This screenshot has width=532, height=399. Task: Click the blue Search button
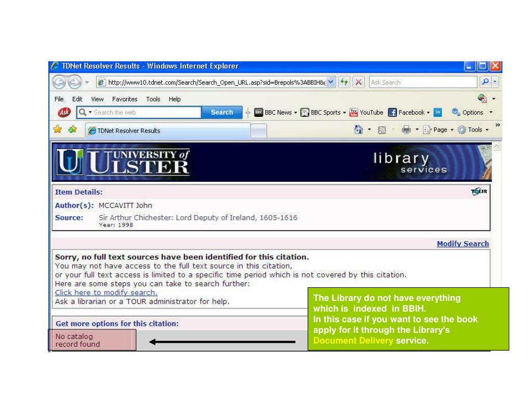point(222,112)
